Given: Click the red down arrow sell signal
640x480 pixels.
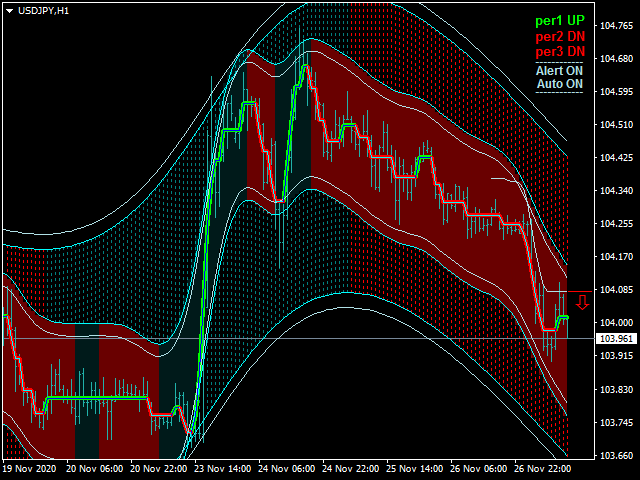Looking at the screenshot, I should [x=582, y=302].
